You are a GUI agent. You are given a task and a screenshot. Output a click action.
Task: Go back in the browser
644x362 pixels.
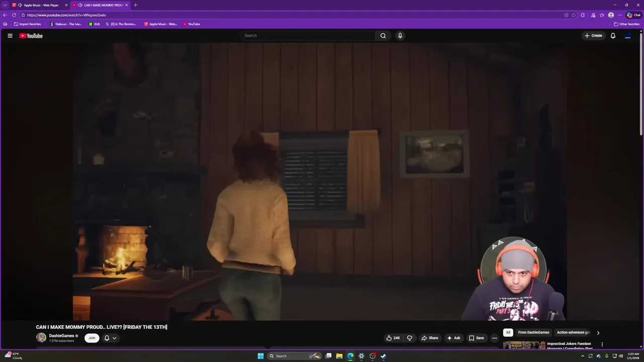pyautogui.click(x=5, y=15)
